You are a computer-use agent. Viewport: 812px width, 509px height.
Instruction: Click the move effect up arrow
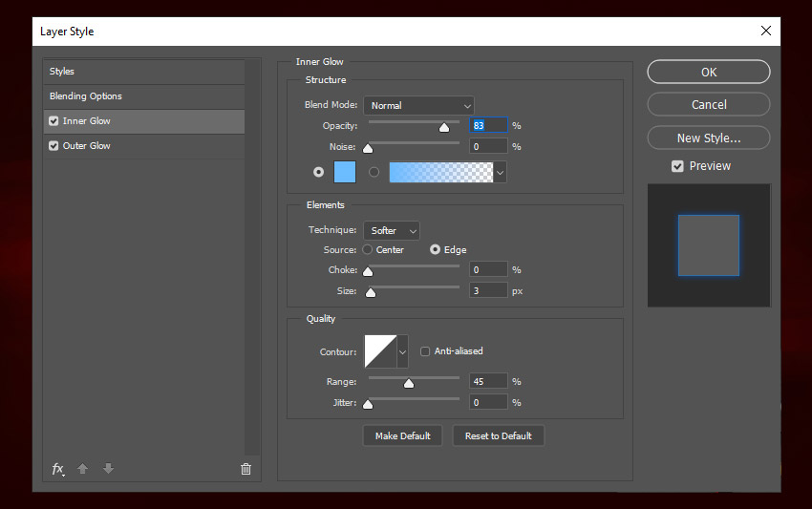pyautogui.click(x=83, y=469)
